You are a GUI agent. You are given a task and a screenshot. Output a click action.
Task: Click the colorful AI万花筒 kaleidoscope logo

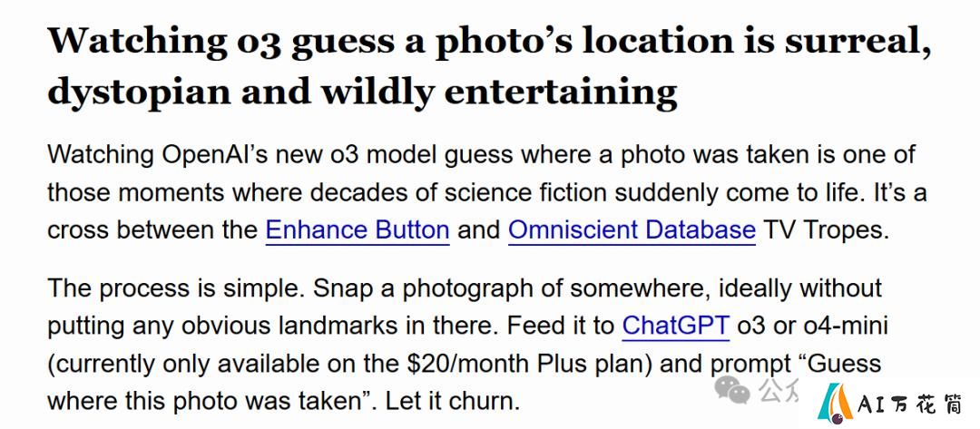836,402
